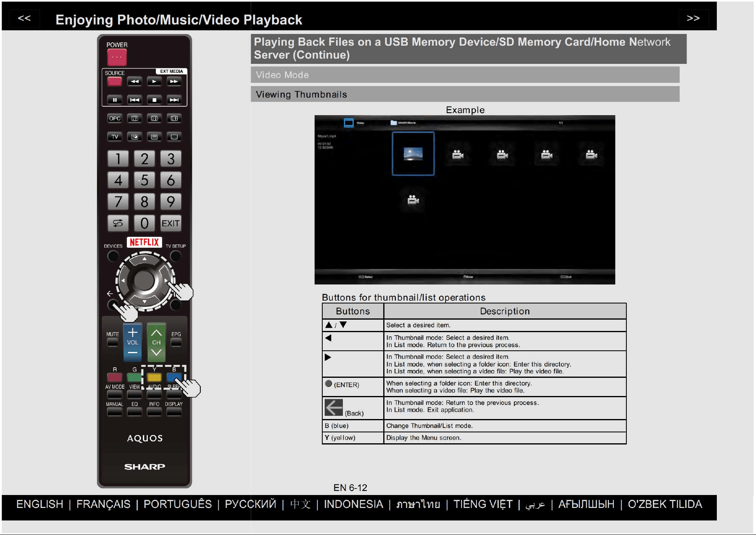
Task: Click the EQ button on remote
Action: point(134,412)
